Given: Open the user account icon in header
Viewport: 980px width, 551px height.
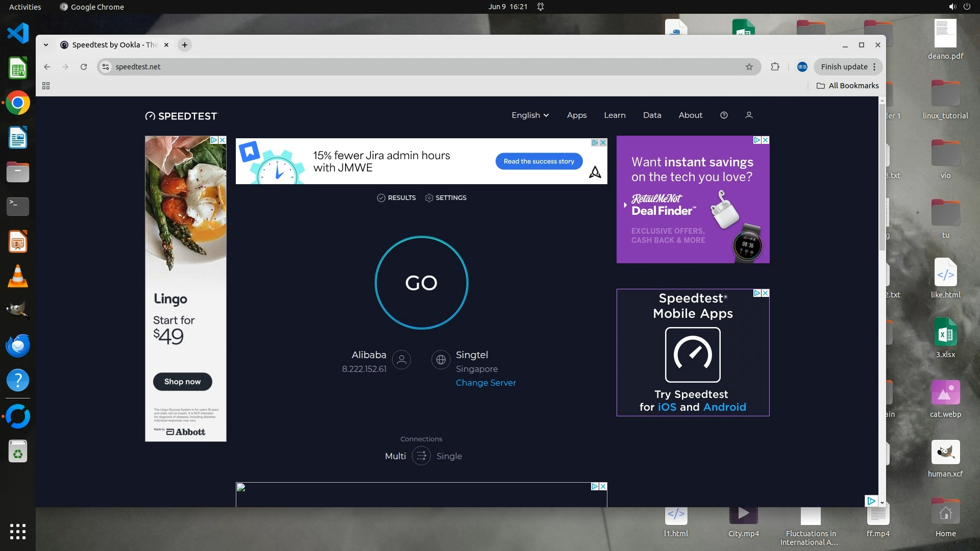Looking at the screenshot, I should click(749, 115).
